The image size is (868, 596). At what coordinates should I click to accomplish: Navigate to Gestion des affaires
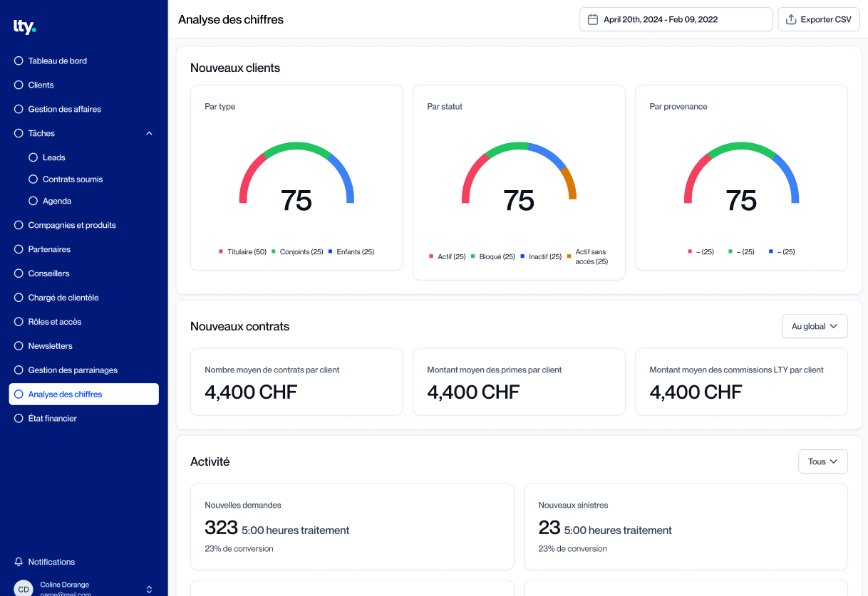click(65, 110)
